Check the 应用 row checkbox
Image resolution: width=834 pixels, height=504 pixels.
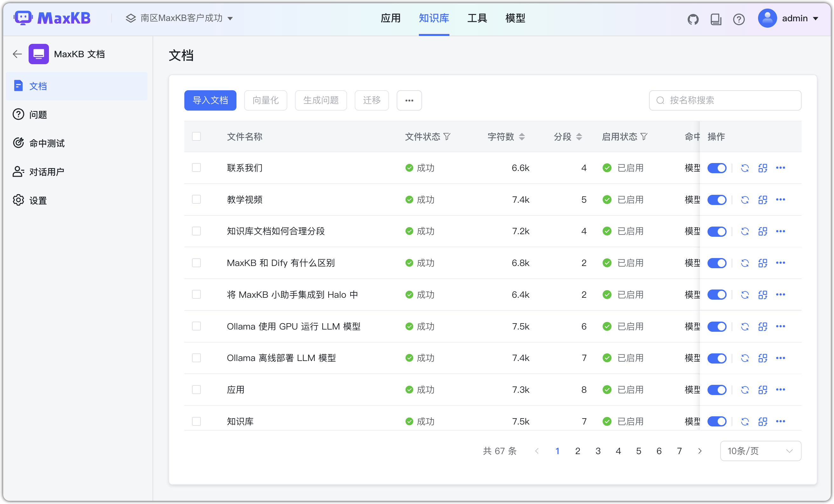click(196, 390)
